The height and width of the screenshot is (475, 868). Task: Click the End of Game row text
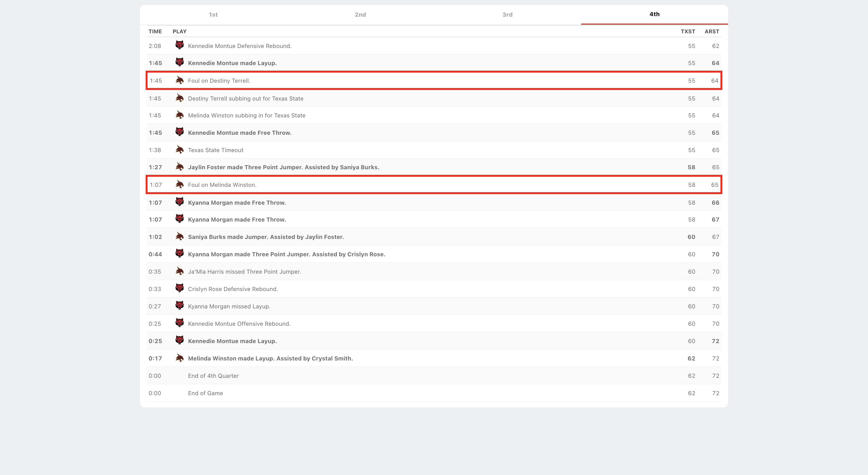tap(205, 393)
